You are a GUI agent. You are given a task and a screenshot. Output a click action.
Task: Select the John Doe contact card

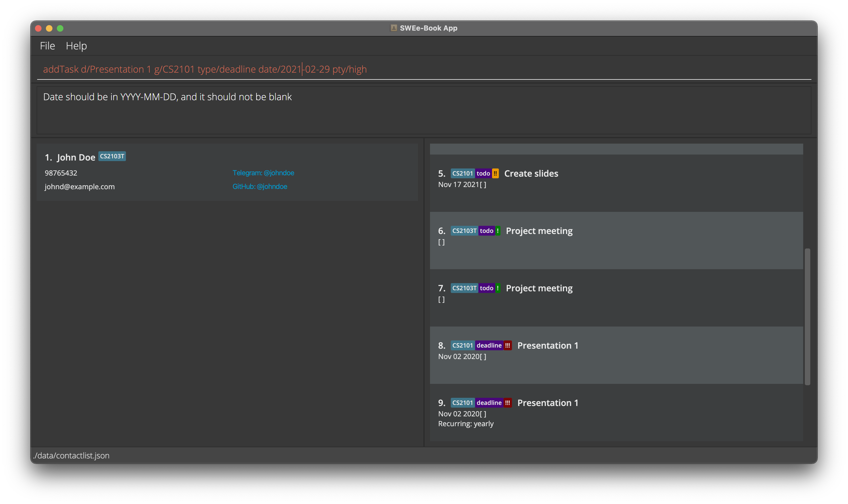[x=227, y=172]
